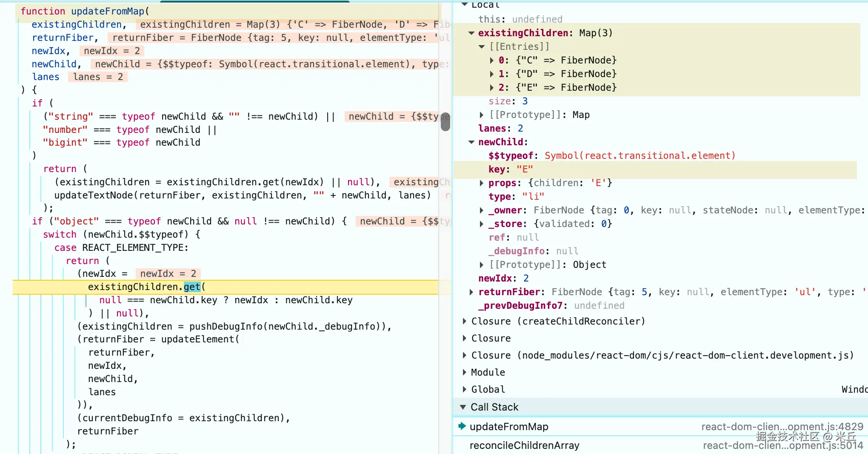Expand the Module scope
Viewport: 868px width, 454px height.
pyautogui.click(x=465, y=373)
